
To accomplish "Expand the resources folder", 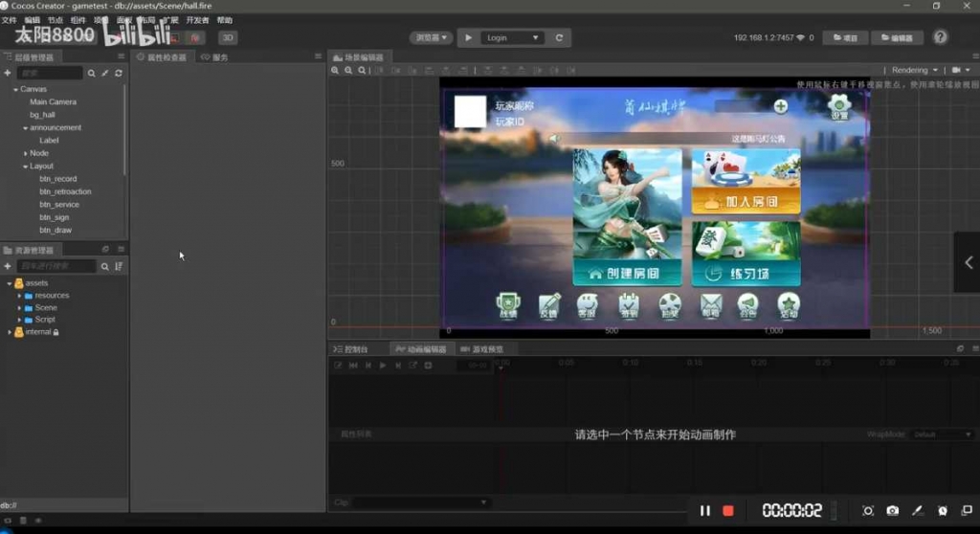I will (19, 296).
